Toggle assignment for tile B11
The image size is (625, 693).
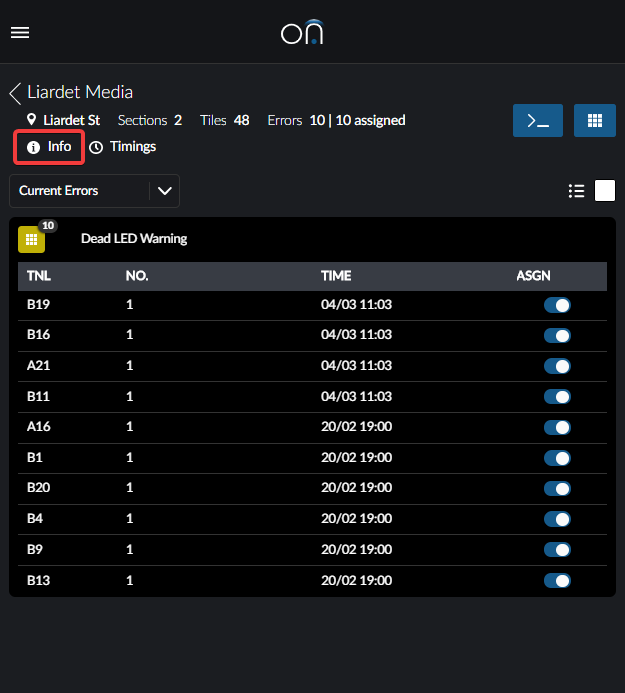pos(557,396)
